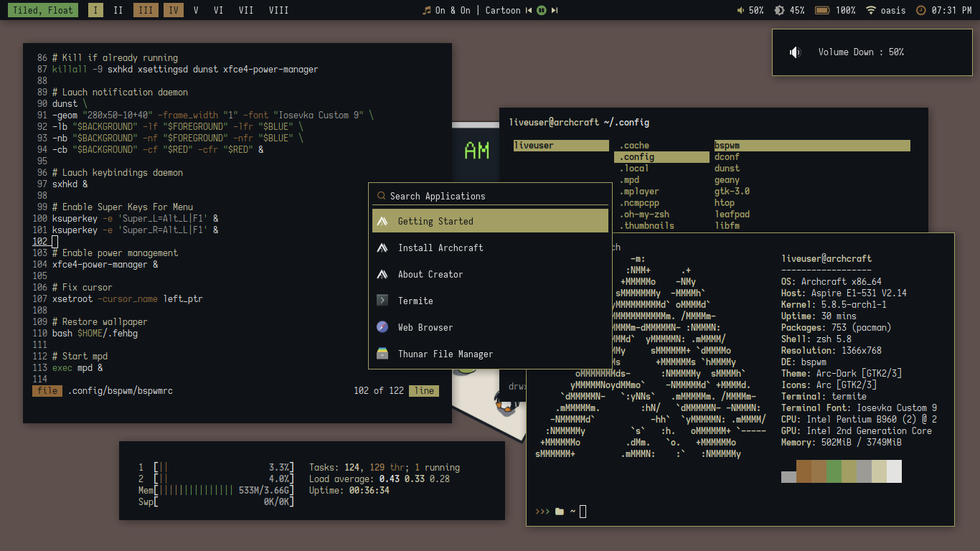980x551 pixels.
Task: Open the wifi icon next to oasis
Action: point(871,11)
